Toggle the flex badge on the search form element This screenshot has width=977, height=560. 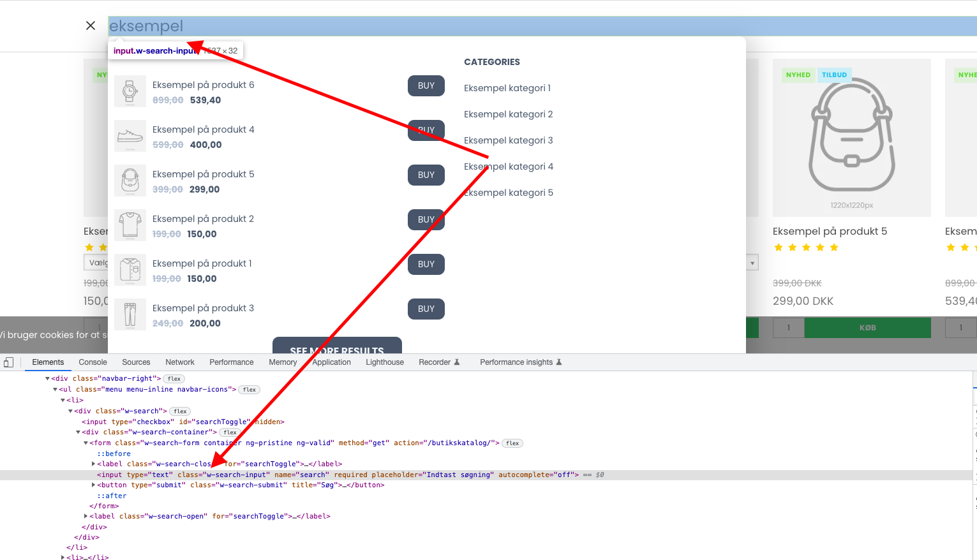[x=512, y=443]
